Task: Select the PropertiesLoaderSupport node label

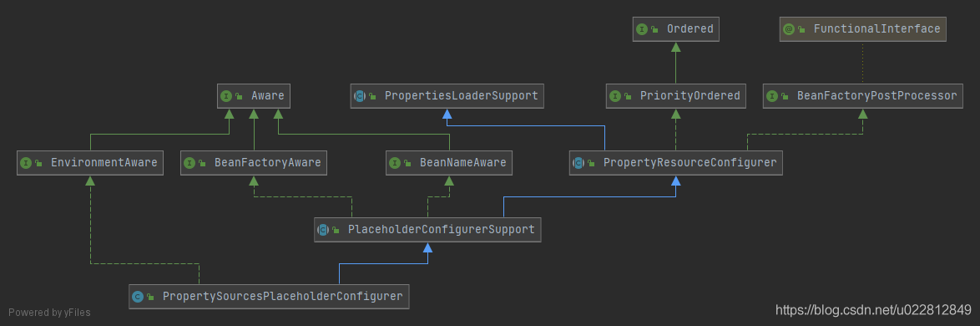Action: pos(462,96)
